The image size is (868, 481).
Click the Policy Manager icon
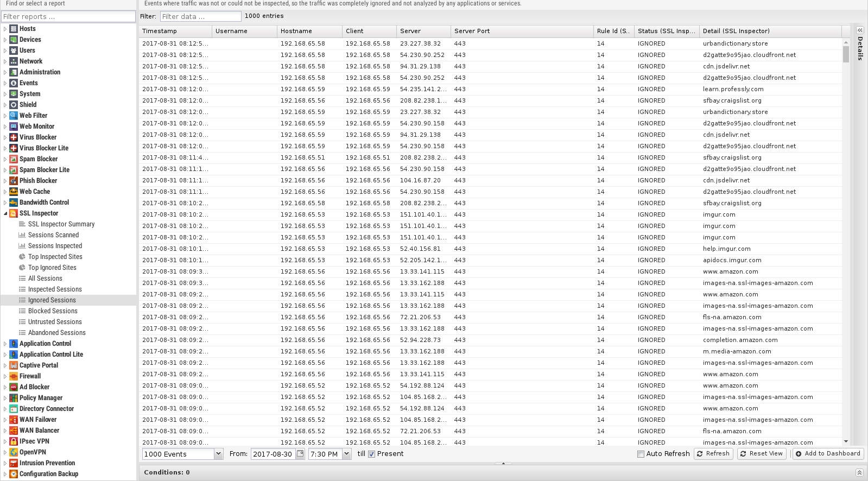click(14, 398)
